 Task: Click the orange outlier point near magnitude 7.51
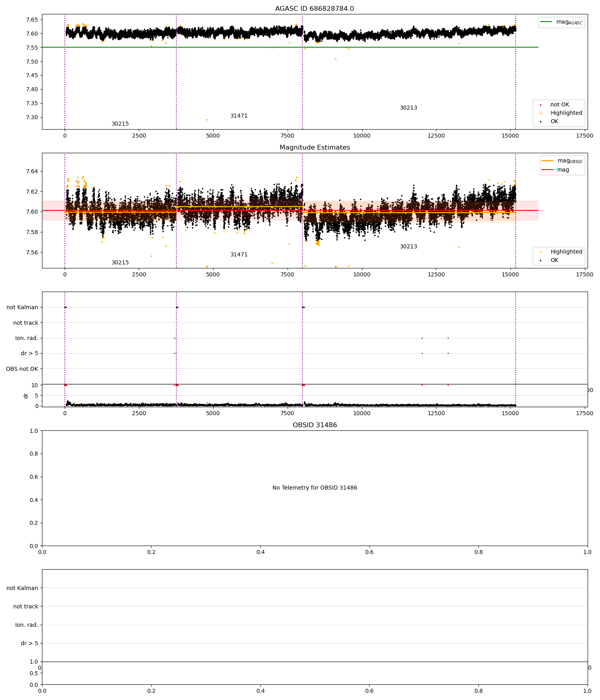(336, 59)
